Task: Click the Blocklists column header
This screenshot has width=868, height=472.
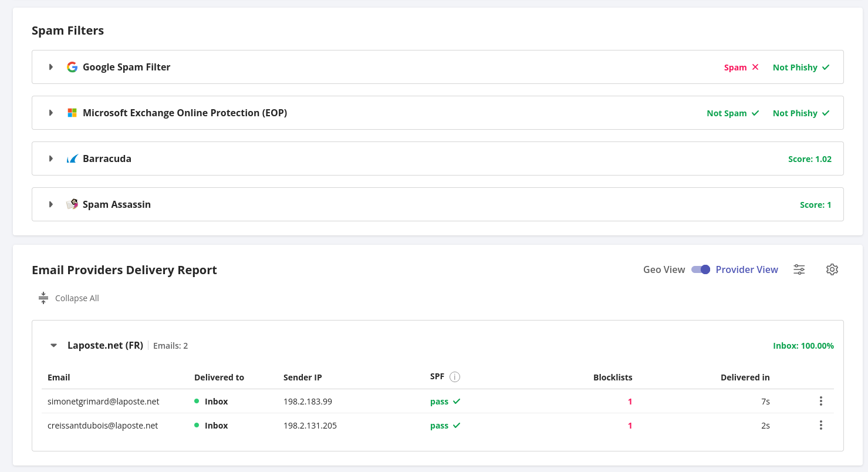Action: [x=613, y=377]
